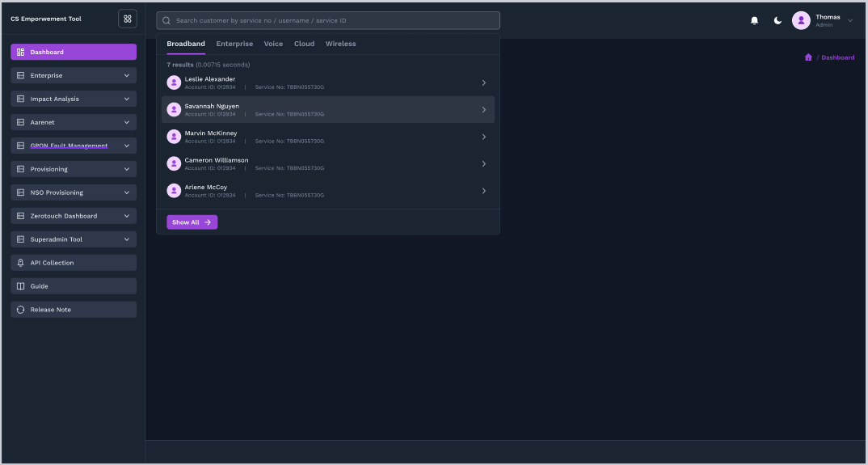Viewport: 868px width, 465px height.
Task: Click Leslie Alexander's avatar icon
Action: coord(174,82)
